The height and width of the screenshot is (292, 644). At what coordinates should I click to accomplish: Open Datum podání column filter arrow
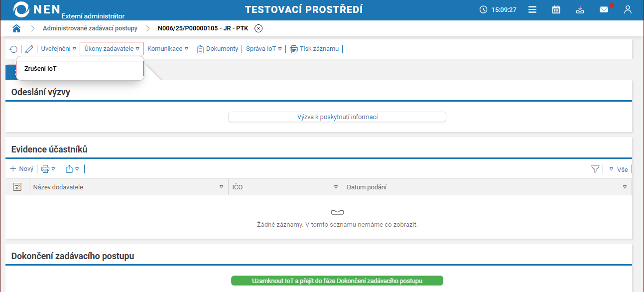coord(625,187)
